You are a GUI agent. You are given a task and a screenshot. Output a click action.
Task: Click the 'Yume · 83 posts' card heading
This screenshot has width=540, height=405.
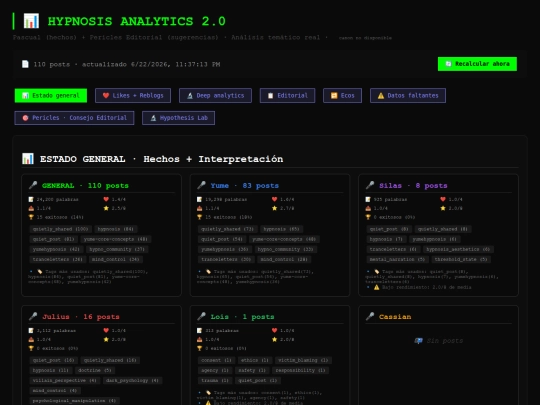pos(245,186)
